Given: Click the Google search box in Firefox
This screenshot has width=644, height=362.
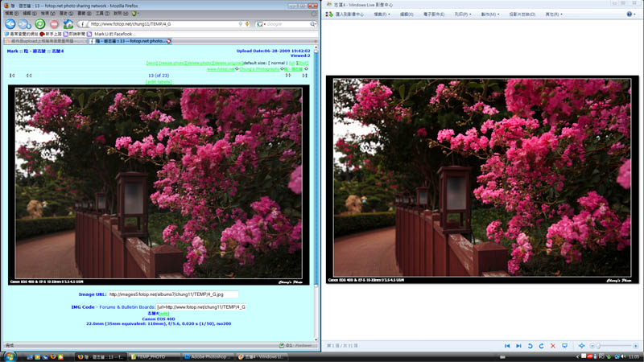Looking at the screenshot, I should 287,24.
